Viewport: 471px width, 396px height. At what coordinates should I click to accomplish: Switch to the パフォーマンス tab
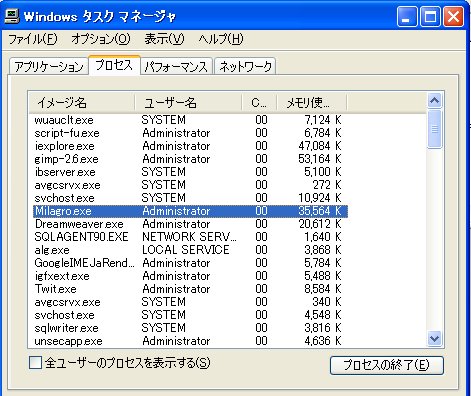(x=176, y=66)
